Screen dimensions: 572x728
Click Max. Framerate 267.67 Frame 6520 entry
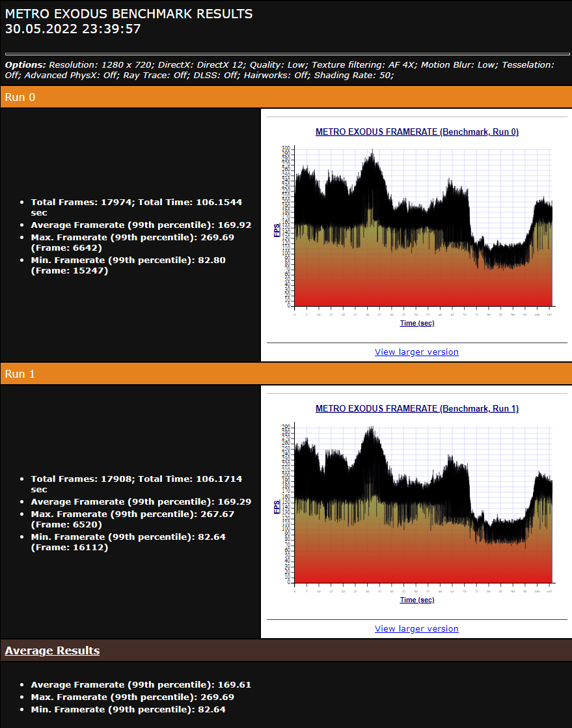(x=133, y=519)
